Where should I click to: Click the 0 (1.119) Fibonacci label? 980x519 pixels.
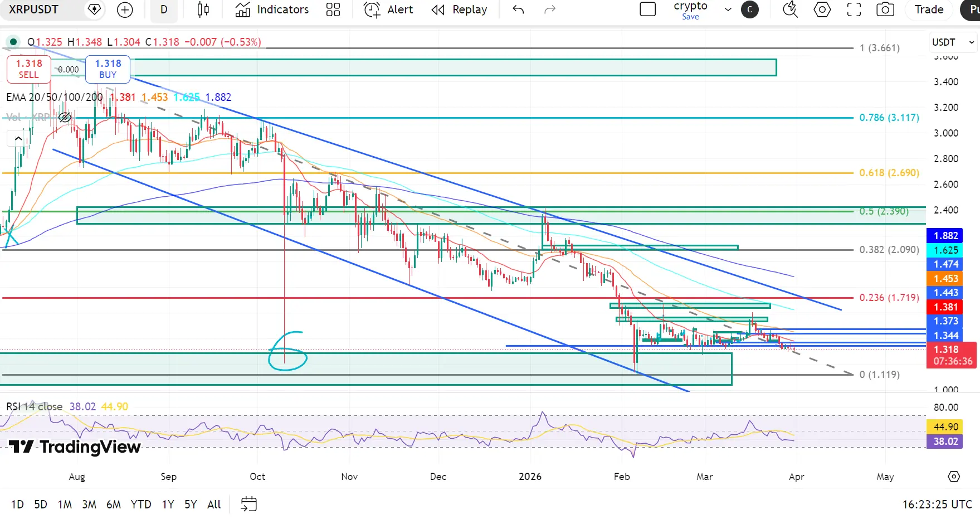point(879,375)
